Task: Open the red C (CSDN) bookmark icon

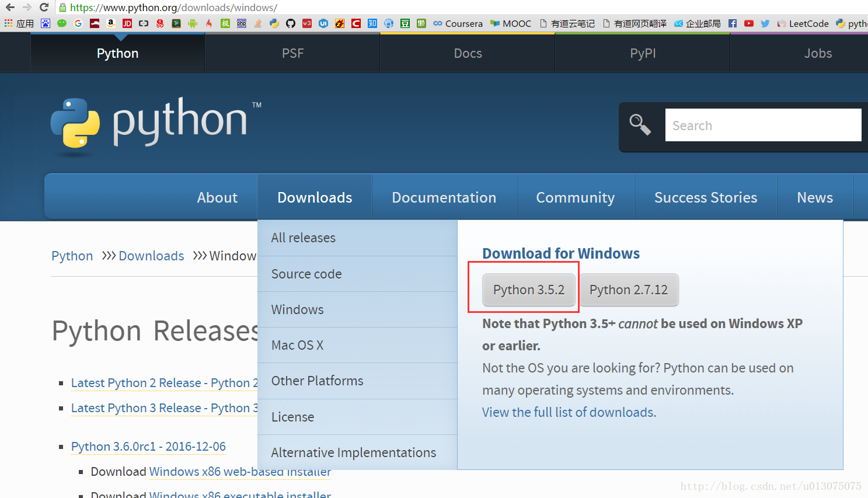Action: point(355,23)
